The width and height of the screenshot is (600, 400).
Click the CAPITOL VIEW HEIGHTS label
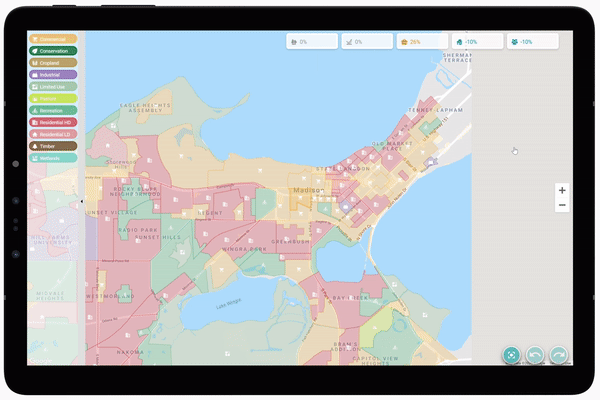(x=375, y=361)
